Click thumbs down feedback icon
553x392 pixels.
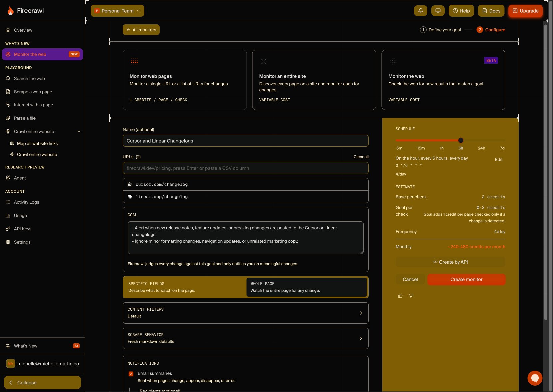411,296
